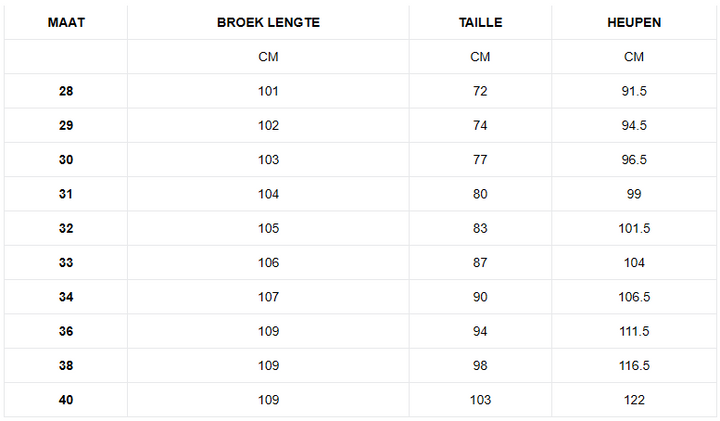Viewport: 720px width, 421px height.
Task: Select the CM unit under BROEK LENGTE
Action: coord(268,57)
